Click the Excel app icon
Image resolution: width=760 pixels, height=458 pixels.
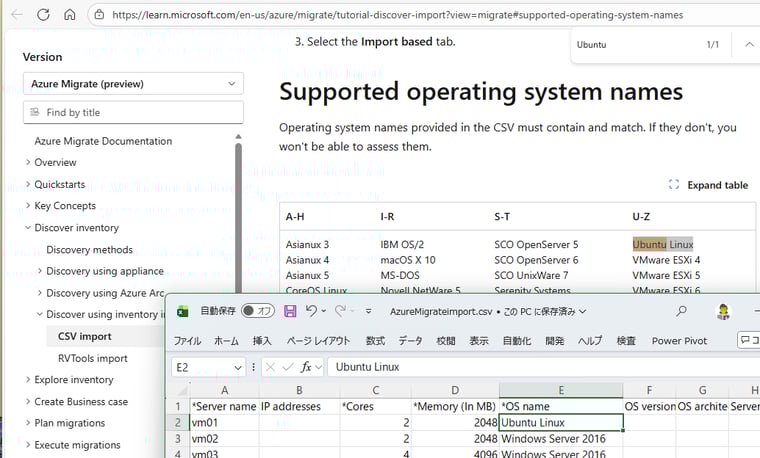[183, 312]
